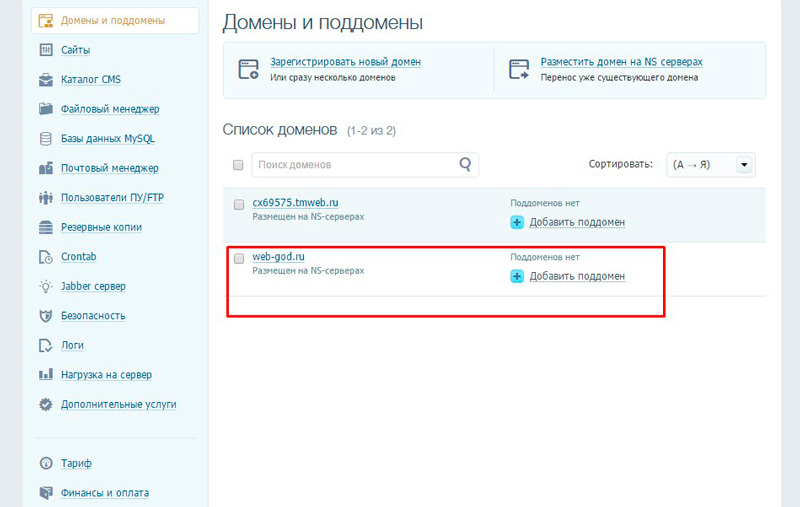Click Разместить домен на NS серверах link

621,62
